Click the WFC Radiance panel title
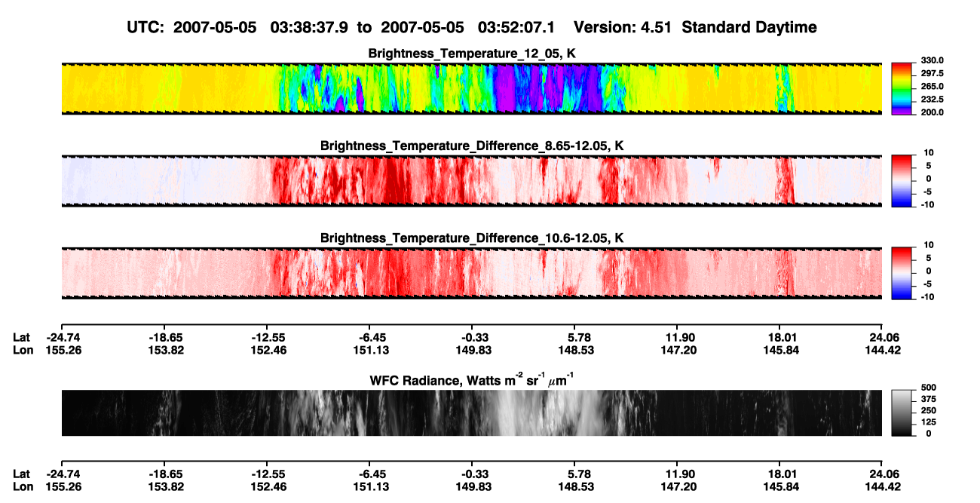Screen dimensions: 980x503 pos(472,379)
